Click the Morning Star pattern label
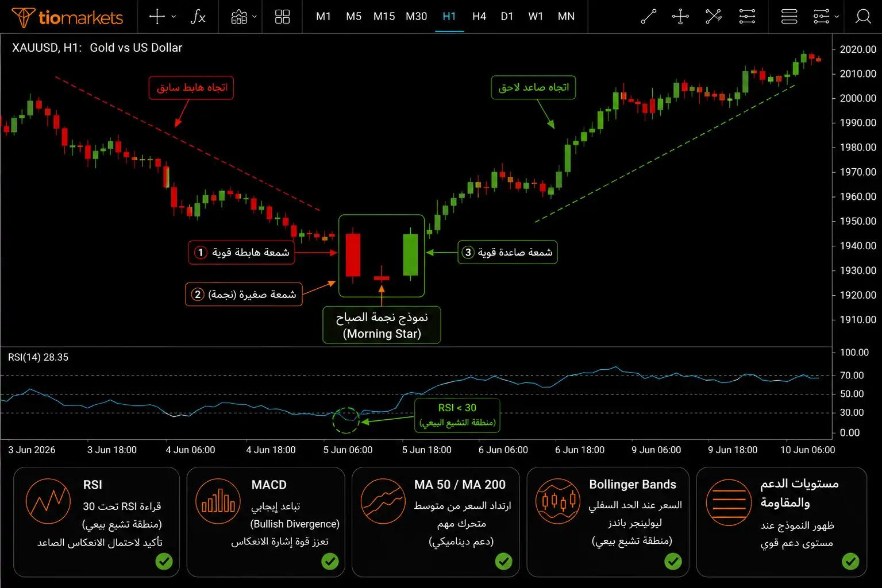Screen dimensions: 882x588 point(382,325)
